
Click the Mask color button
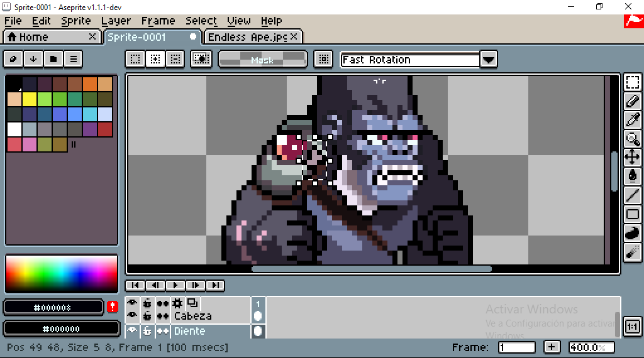(262, 60)
